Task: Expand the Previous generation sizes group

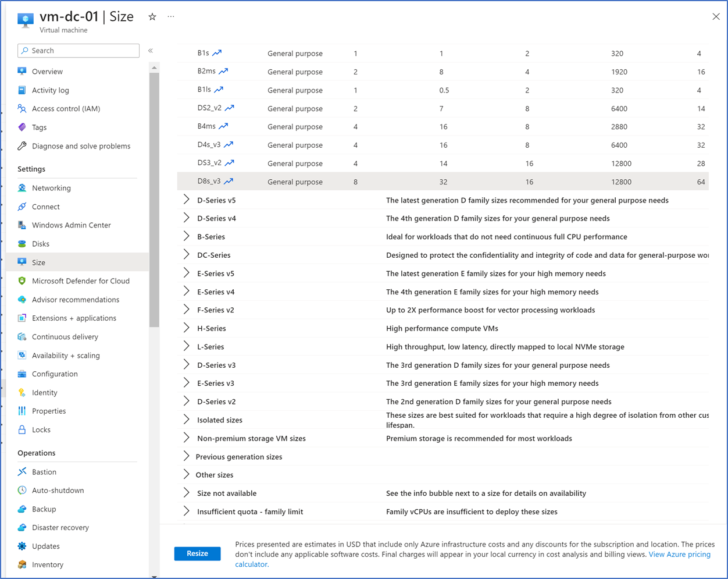Action: (x=186, y=456)
